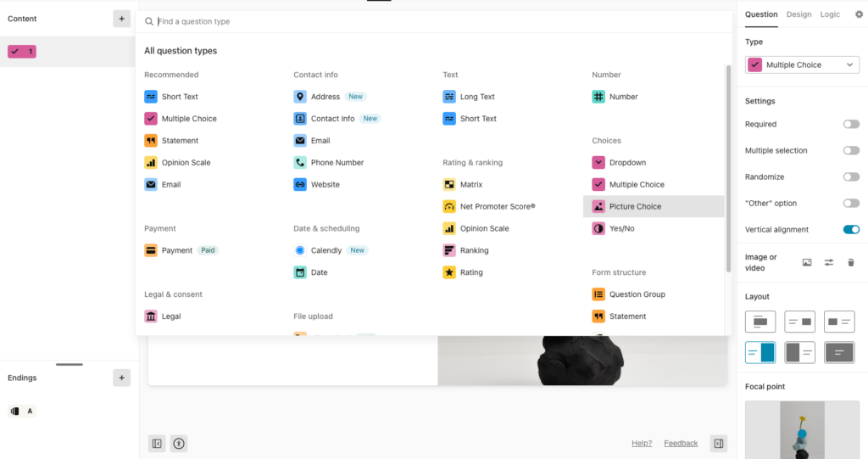Open the Type dropdown showing Multiple Choice
This screenshot has height=459, width=868.
pyautogui.click(x=802, y=64)
